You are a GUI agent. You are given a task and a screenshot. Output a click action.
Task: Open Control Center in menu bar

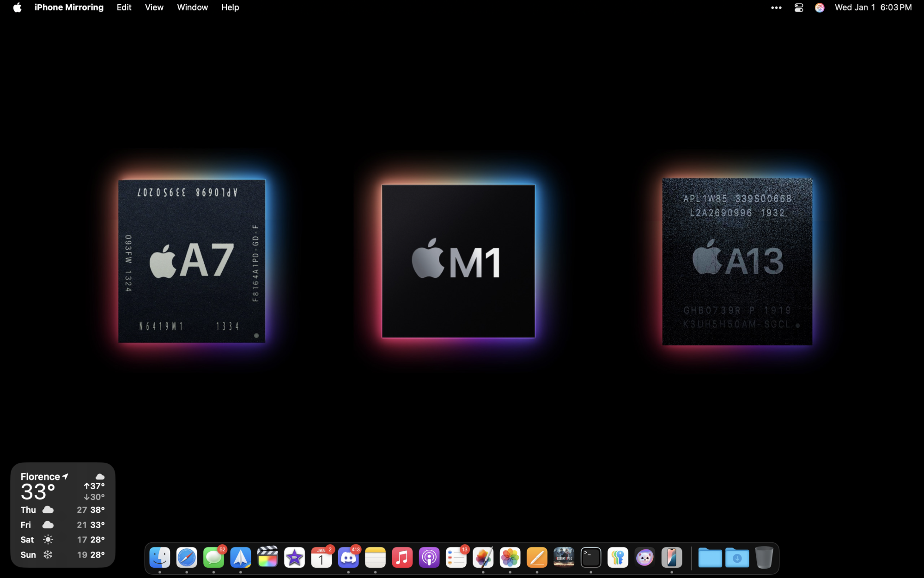[799, 7]
